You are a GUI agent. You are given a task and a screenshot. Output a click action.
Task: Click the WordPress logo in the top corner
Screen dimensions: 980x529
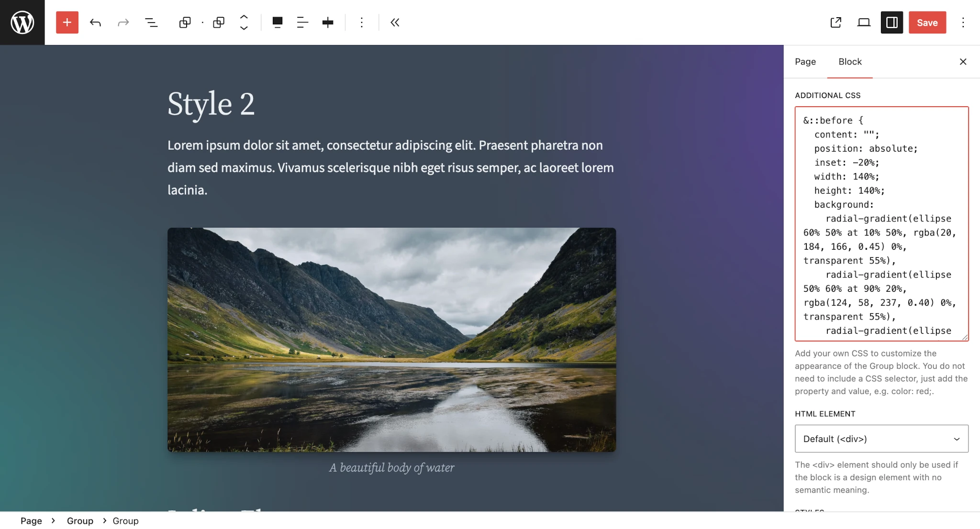click(x=22, y=22)
